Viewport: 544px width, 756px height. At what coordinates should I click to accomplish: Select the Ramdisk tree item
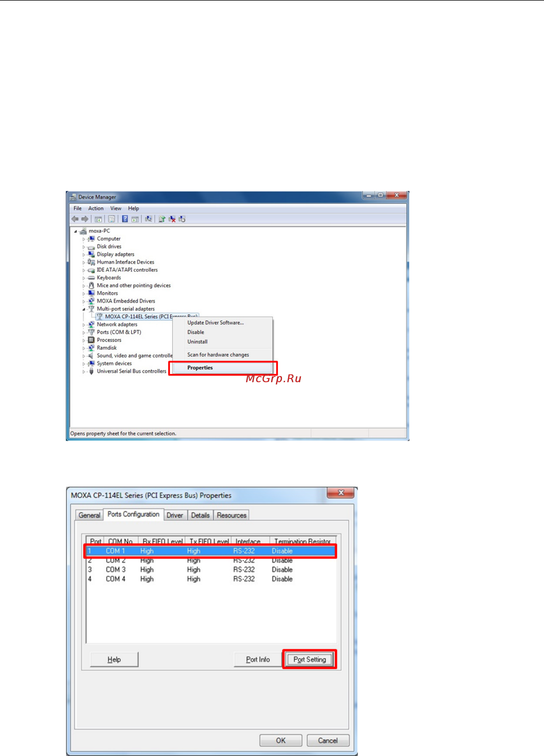pos(107,348)
